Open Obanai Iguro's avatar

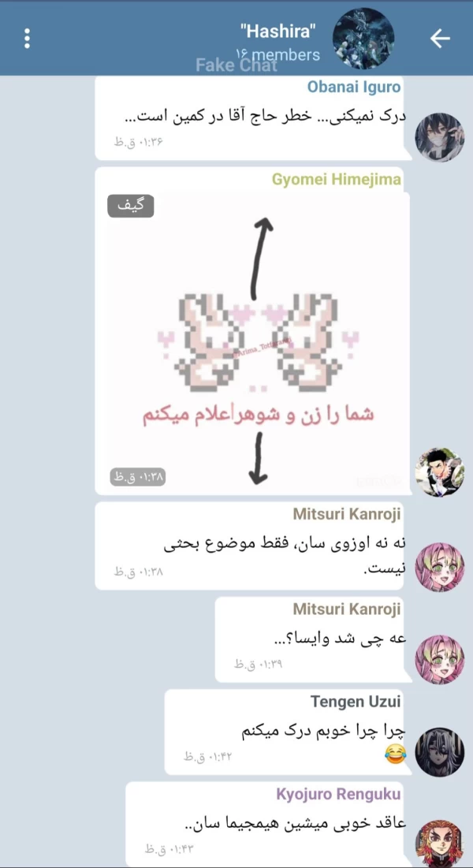[440, 136]
